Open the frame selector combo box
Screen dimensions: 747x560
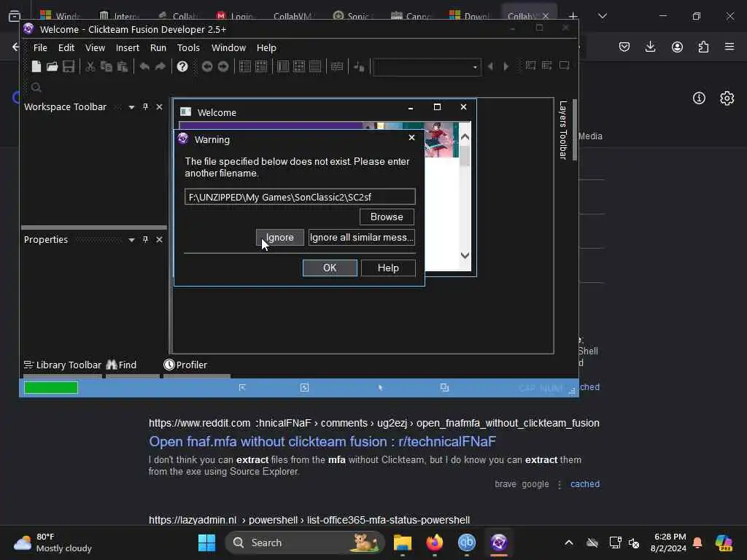(427, 67)
